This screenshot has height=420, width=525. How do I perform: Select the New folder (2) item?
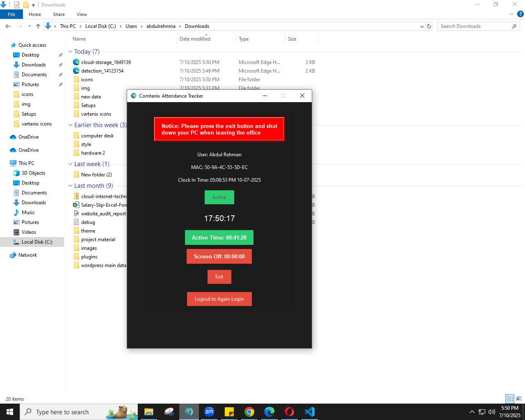pyautogui.click(x=96, y=175)
